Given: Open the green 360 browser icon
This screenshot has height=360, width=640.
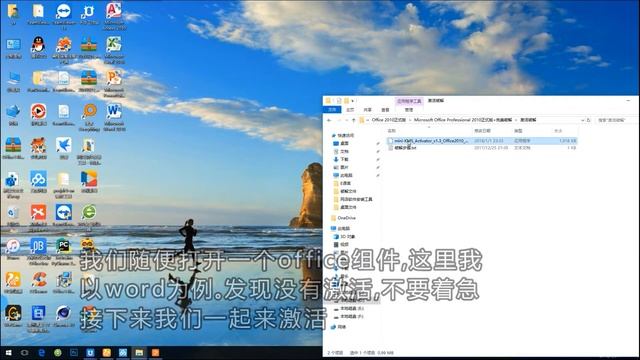Looking at the screenshot, I should pos(89,215).
